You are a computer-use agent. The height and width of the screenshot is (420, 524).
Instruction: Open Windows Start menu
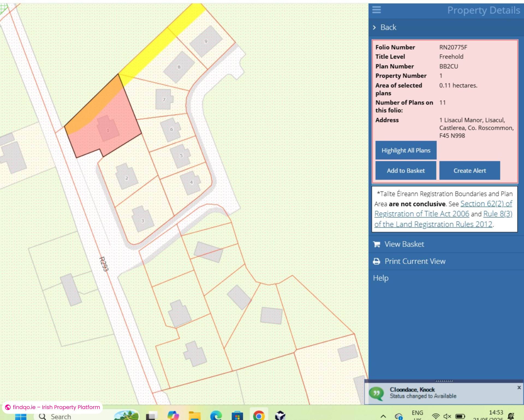coord(21,416)
